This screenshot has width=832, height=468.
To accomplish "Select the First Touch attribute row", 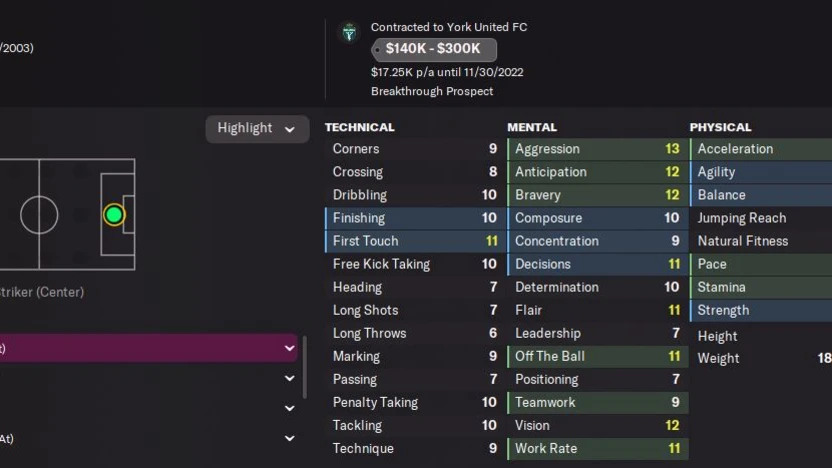I will tap(413, 241).
